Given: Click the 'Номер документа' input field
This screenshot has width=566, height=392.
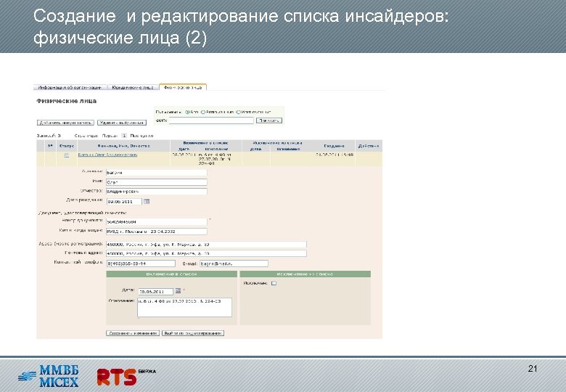Looking at the screenshot, I should coord(157,221).
